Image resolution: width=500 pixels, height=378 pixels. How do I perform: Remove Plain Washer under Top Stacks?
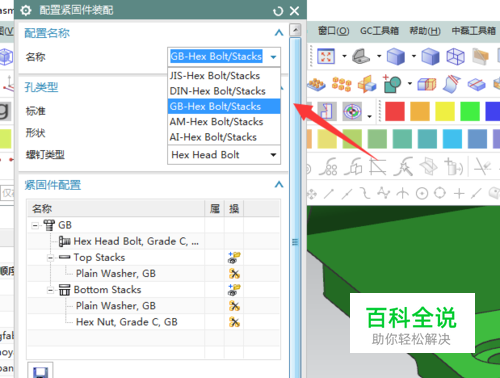(234, 274)
